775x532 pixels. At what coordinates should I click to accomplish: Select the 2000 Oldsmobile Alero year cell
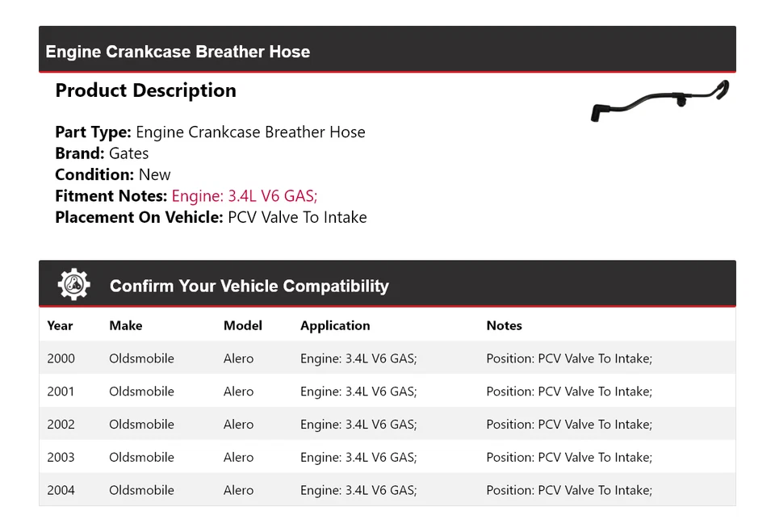coord(61,358)
